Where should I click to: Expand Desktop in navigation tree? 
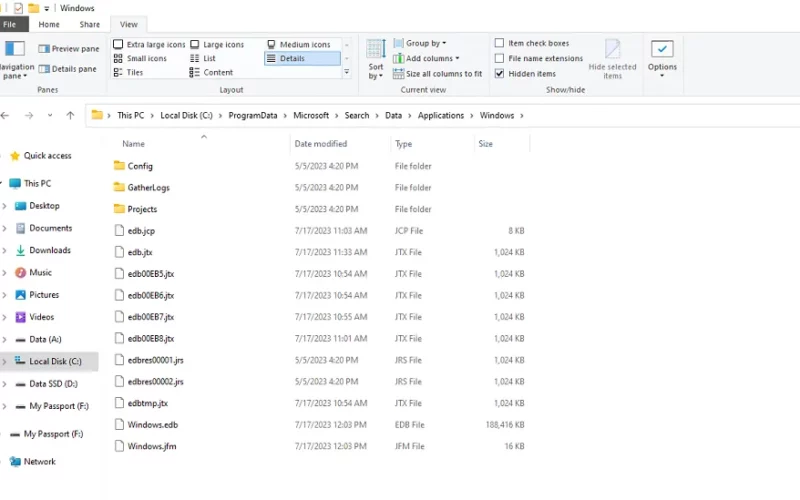(5, 206)
